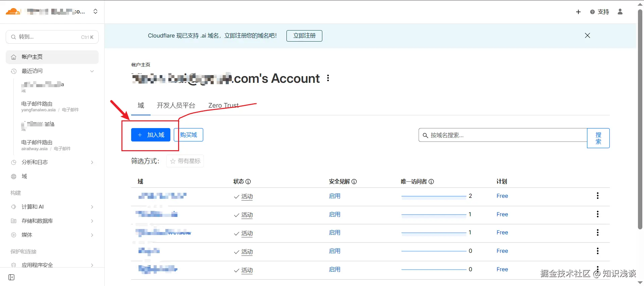Click the 存储和数据库 sidebar icon
Screen dimensions: 644x286
[14, 221]
